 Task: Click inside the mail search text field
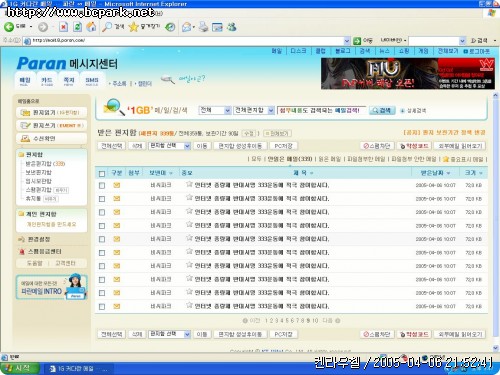322,110
